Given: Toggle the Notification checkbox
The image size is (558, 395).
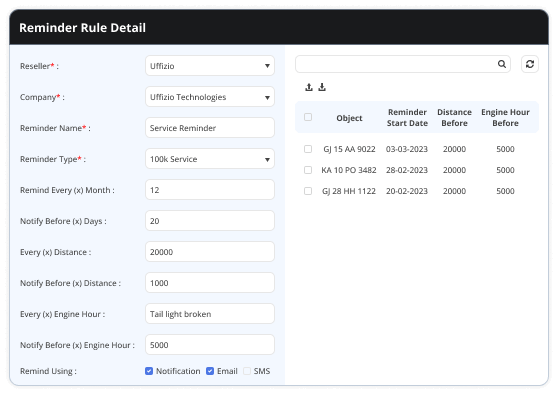Looking at the screenshot, I should 149,371.
